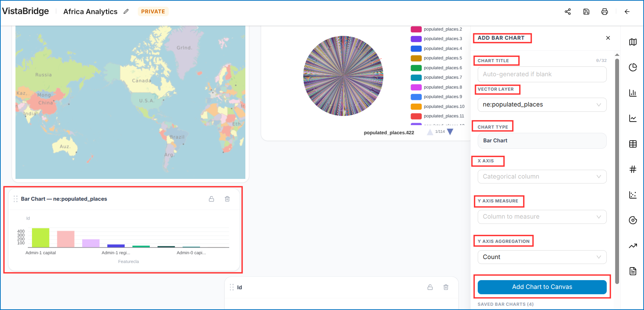Image resolution: width=644 pixels, height=310 pixels.
Task: Open the X Axis categorical column dropdown
Action: (x=542, y=176)
